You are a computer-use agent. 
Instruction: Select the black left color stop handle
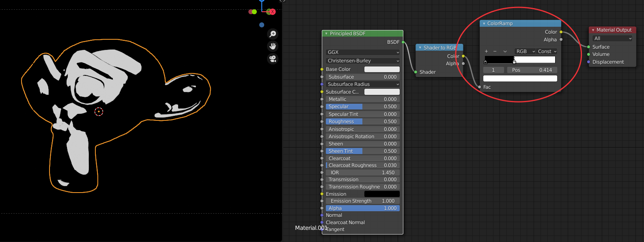[x=485, y=62]
